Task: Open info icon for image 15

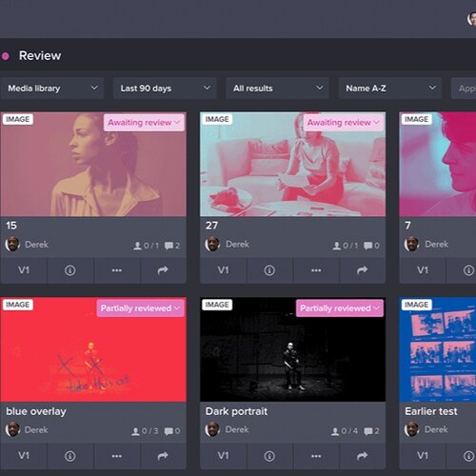Action: 70,270
